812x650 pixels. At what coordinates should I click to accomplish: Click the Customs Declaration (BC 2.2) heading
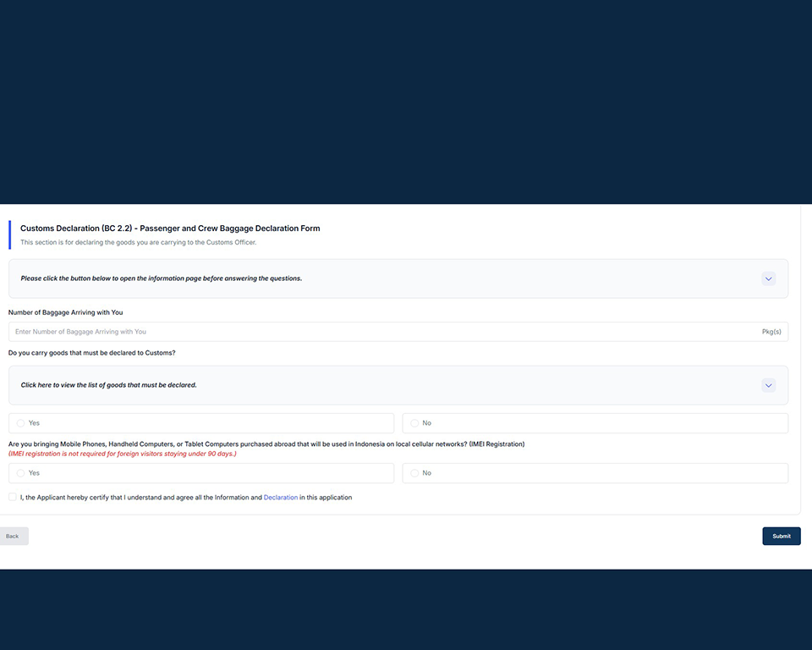tap(170, 228)
